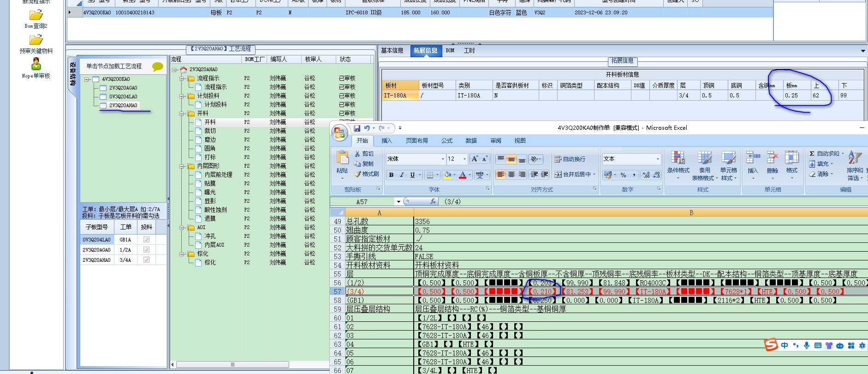Collapse the 开料 process folder
Image resolution: width=868 pixels, height=374 pixels.
click(x=182, y=113)
